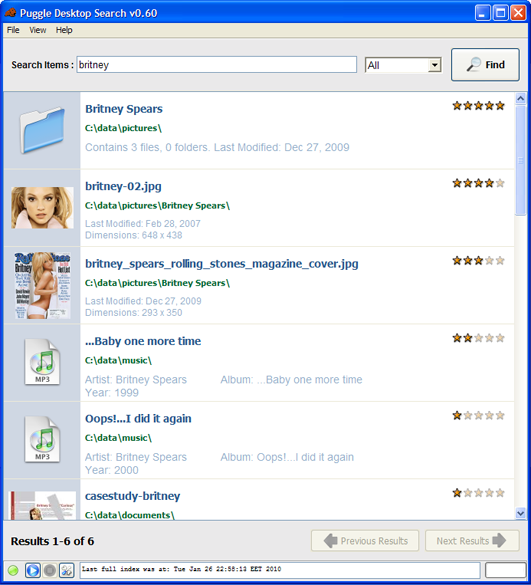Open the Oops!...I did it again result title
The height and width of the screenshot is (585, 531).
138,419
